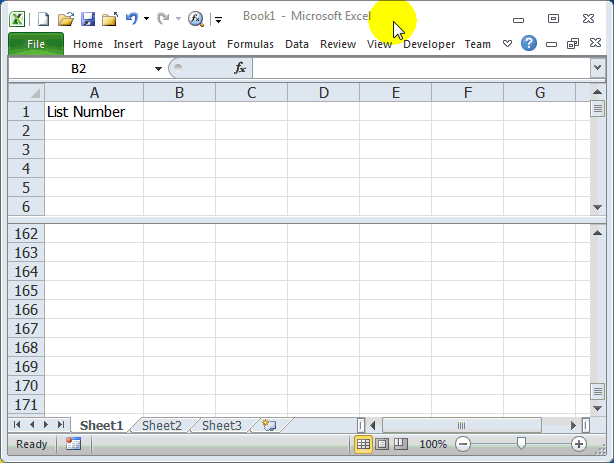Click the Name Box showing B2
Image resolution: width=614 pixels, height=463 pixels.
[78, 69]
